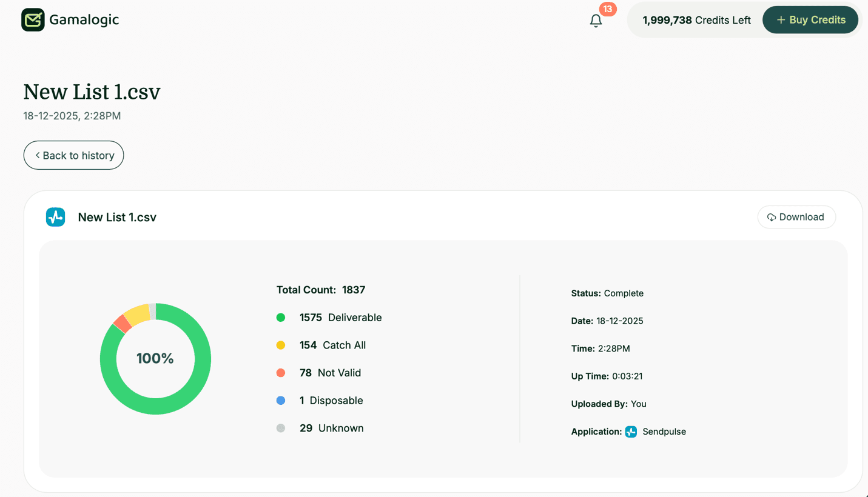Screen dimensions: 868x497
Task: Open notifications via the bell icon
Action: (596, 21)
